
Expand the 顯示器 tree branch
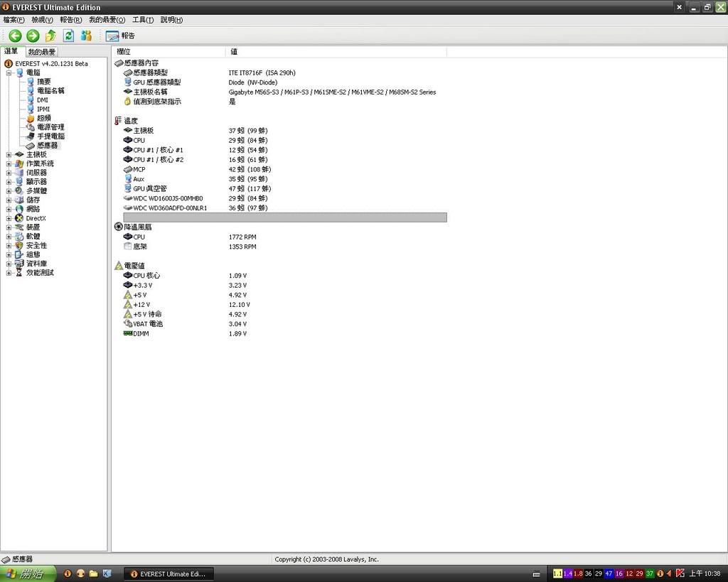pos(9,182)
